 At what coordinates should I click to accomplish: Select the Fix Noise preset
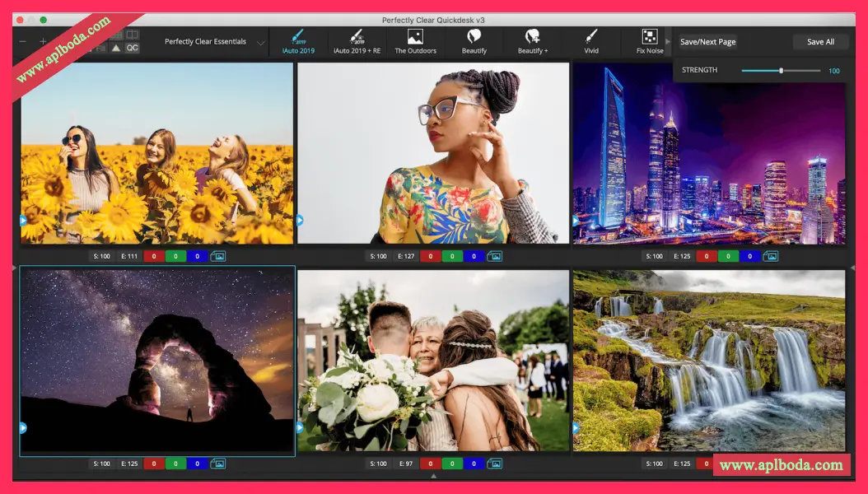coord(650,41)
